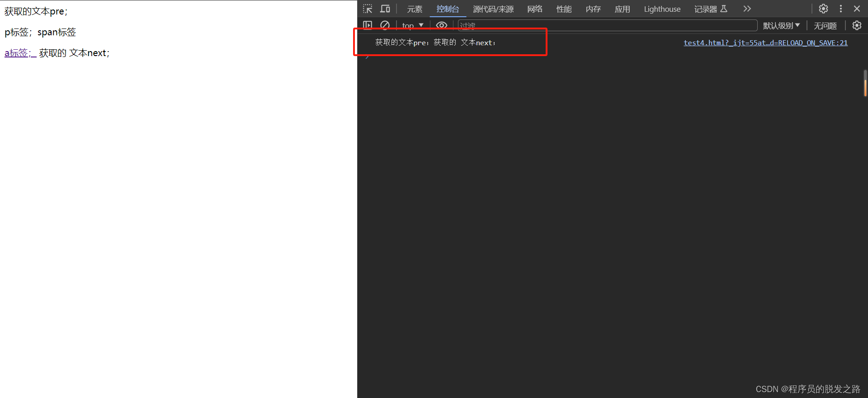Open the test4.html source link
The height and width of the screenshot is (398, 868).
(x=765, y=43)
